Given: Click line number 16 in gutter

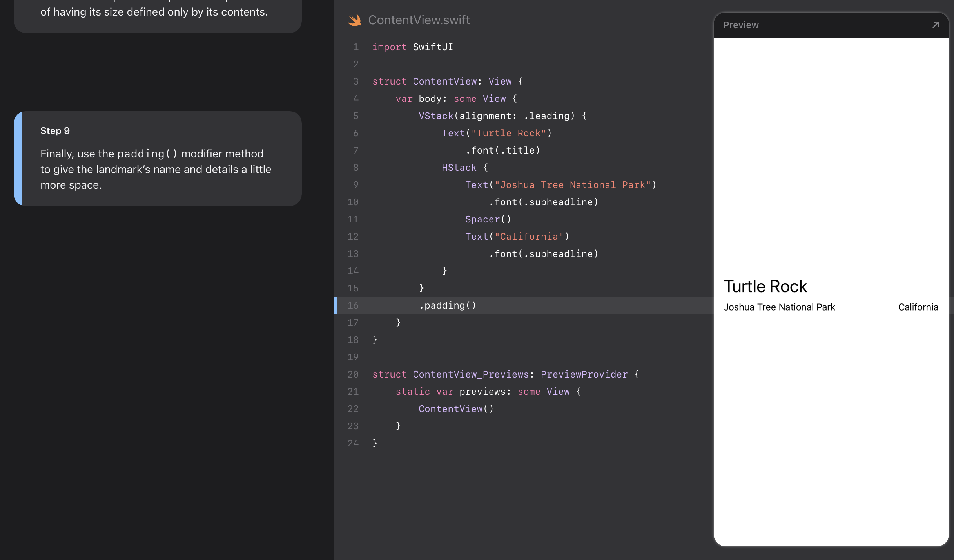Looking at the screenshot, I should [353, 305].
